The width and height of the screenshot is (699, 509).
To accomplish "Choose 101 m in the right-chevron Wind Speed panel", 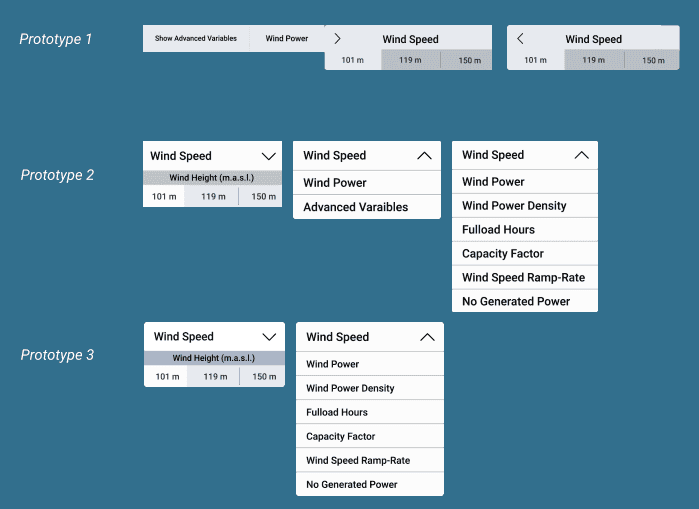I will [352, 60].
